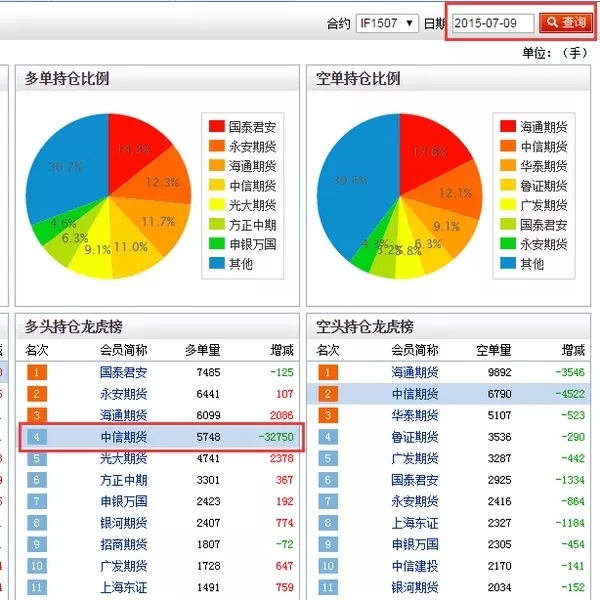Screen dimensions: 600x600
Task: Select the 12.3% orange slice of long pie
Action: coord(163,180)
